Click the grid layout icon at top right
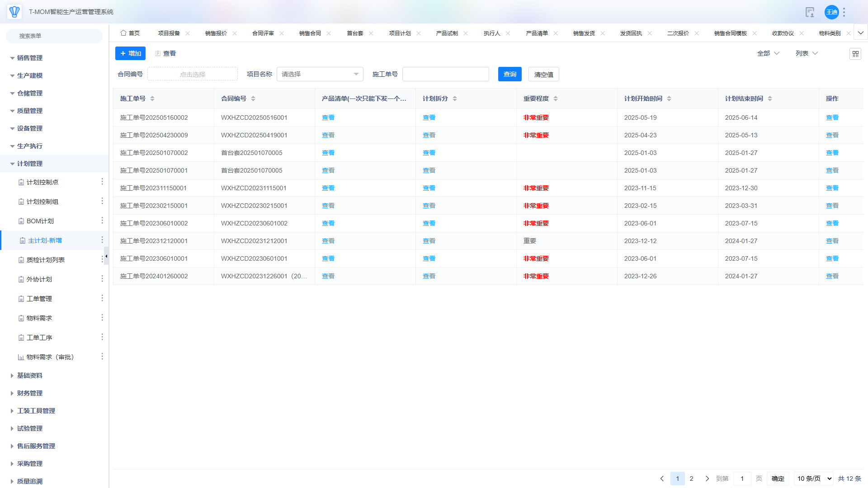Viewport: 868px width, 488px height. click(x=855, y=54)
